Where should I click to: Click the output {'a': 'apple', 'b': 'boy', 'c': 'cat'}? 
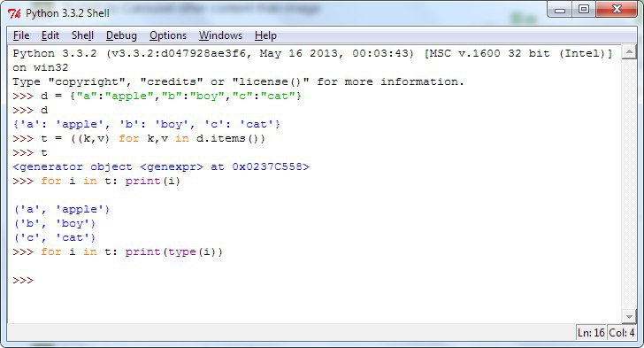tap(146, 124)
